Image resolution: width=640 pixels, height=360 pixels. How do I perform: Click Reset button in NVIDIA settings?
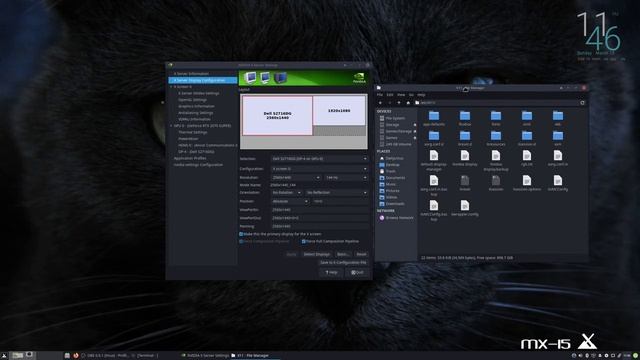tap(361, 254)
